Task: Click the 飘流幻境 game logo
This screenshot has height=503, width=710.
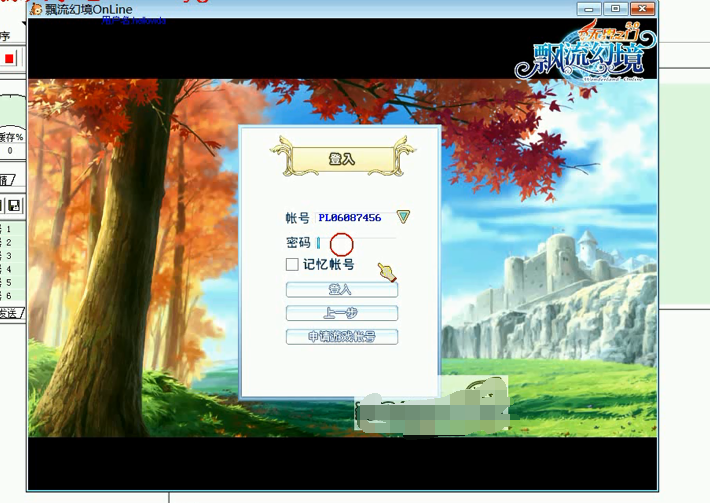Action: point(586,55)
